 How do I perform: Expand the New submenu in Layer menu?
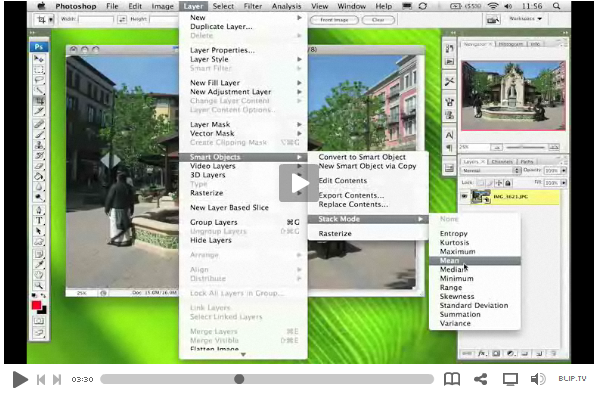243,18
